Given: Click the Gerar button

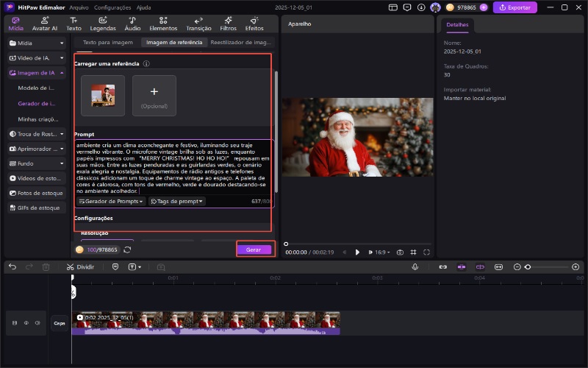Looking at the screenshot, I should click(254, 250).
